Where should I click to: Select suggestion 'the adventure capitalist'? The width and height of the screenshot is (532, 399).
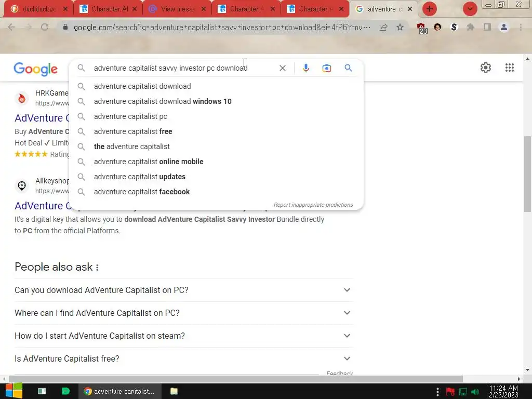tap(216, 147)
